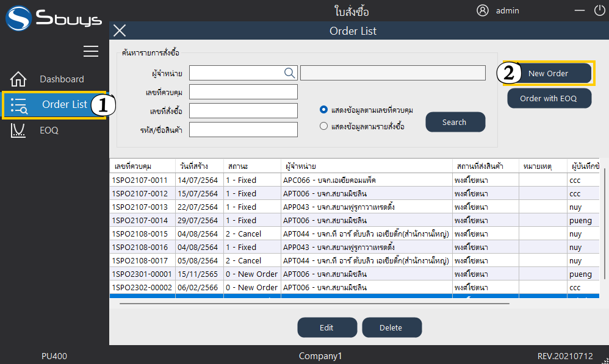Select the radio option แสดงข้อมูลตามเลขที่ควบคุม
Viewport: 609px width, 364px height.
324,110
